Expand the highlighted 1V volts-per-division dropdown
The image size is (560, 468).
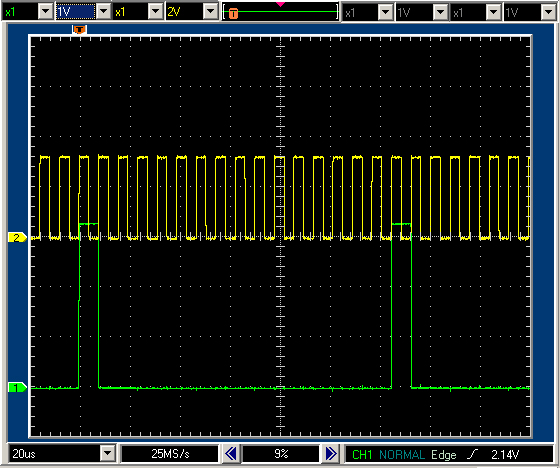[104, 12]
